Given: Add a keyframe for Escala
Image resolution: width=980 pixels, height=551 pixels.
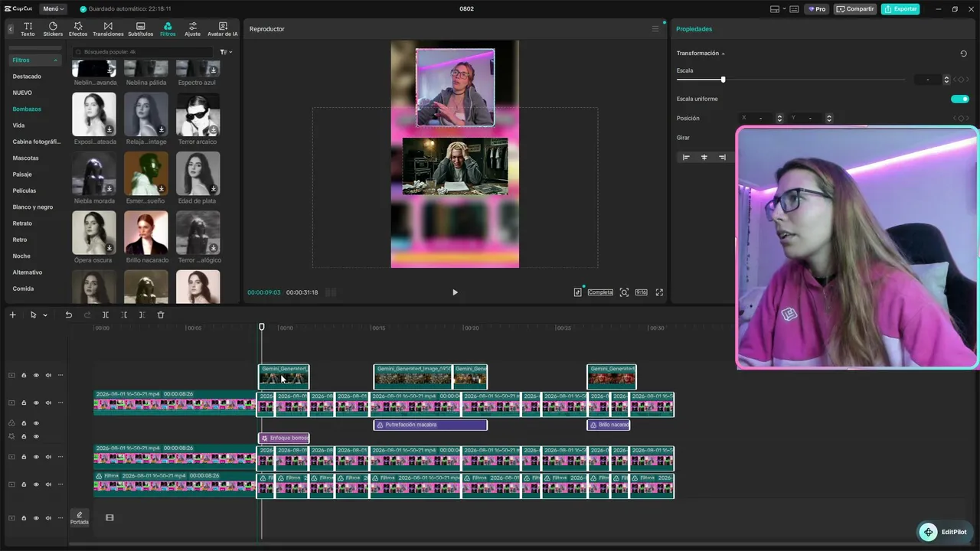Looking at the screenshot, I should [x=962, y=80].
